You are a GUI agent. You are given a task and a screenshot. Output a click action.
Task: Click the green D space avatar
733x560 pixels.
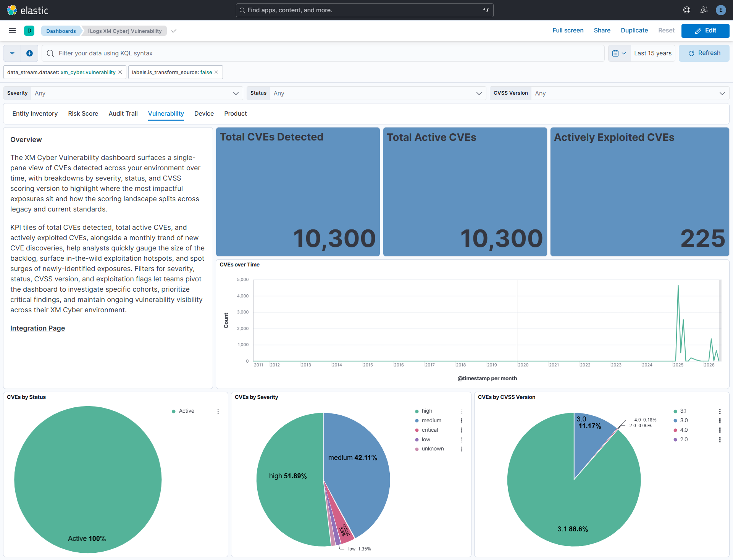[29, 31]
